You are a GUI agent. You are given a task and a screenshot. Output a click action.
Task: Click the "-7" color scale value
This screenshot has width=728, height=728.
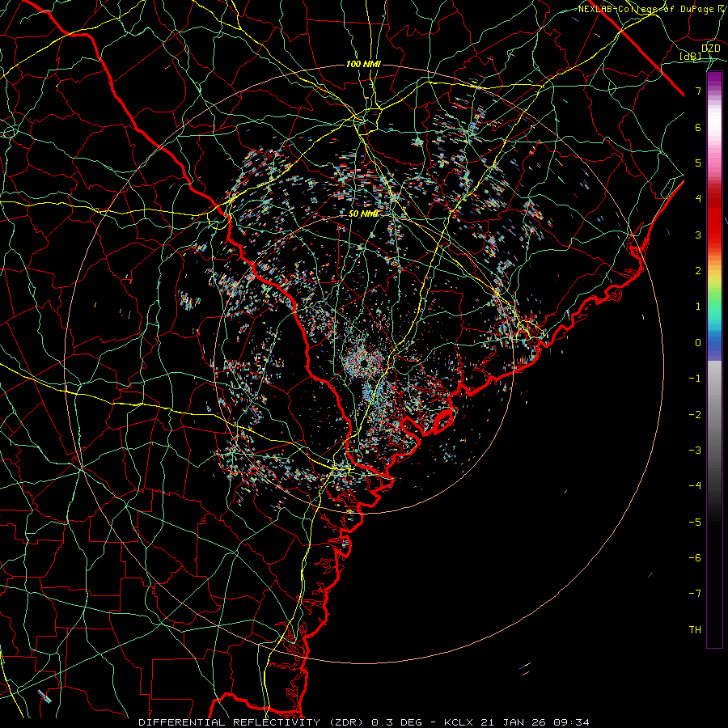[x=695, y=594]
